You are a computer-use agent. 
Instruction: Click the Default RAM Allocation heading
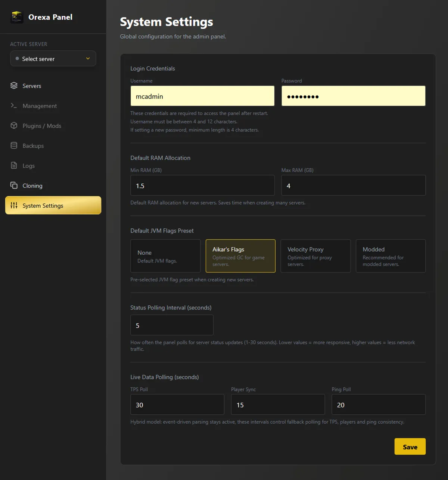point(160,158)
